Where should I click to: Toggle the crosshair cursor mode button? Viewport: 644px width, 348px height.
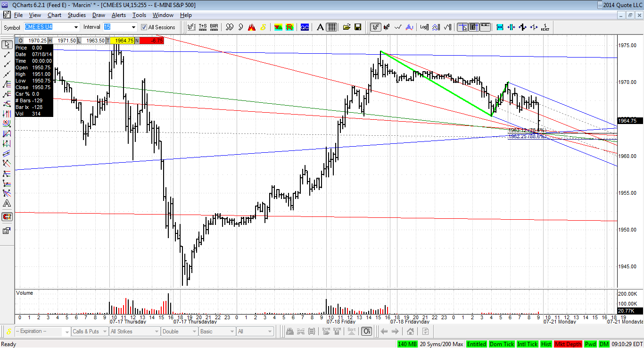[x=462, y=27]
